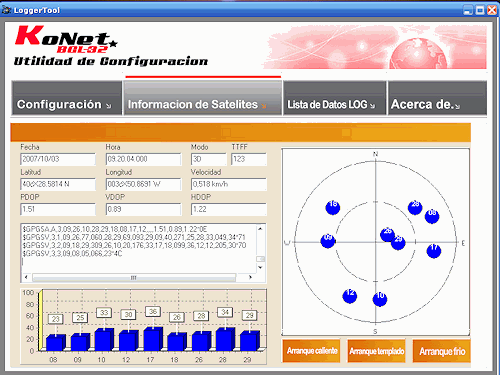Click the horizontal scrollbar right arrow
The image size is (500, 375).
click(250, 277)
